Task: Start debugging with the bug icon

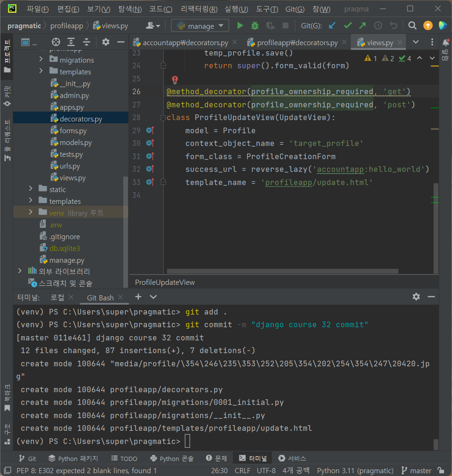Action: [x=255, y=26]
